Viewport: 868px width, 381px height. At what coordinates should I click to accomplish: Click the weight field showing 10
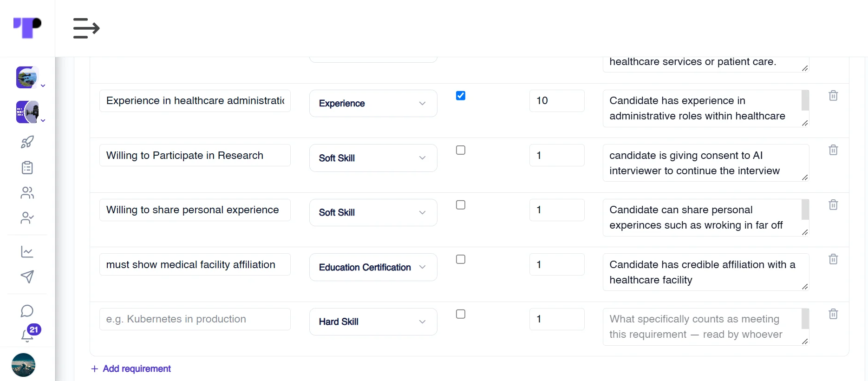tap(557, 101)
